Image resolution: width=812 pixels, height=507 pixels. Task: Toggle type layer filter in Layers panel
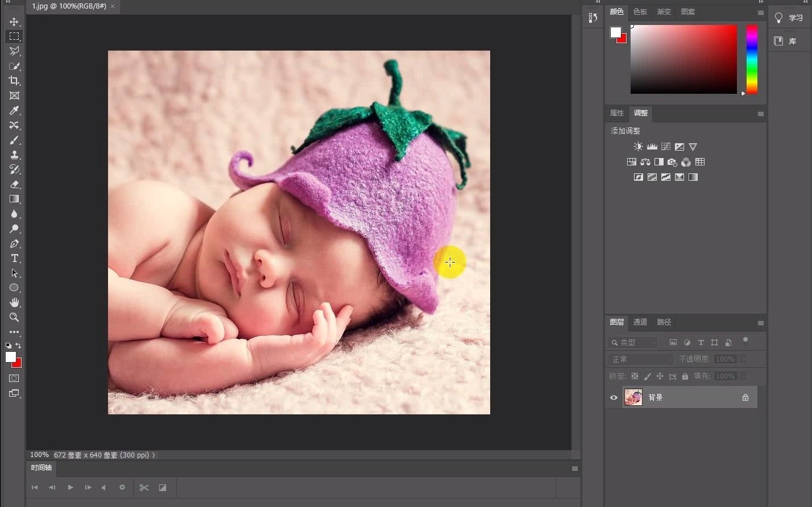pos(701,342)
